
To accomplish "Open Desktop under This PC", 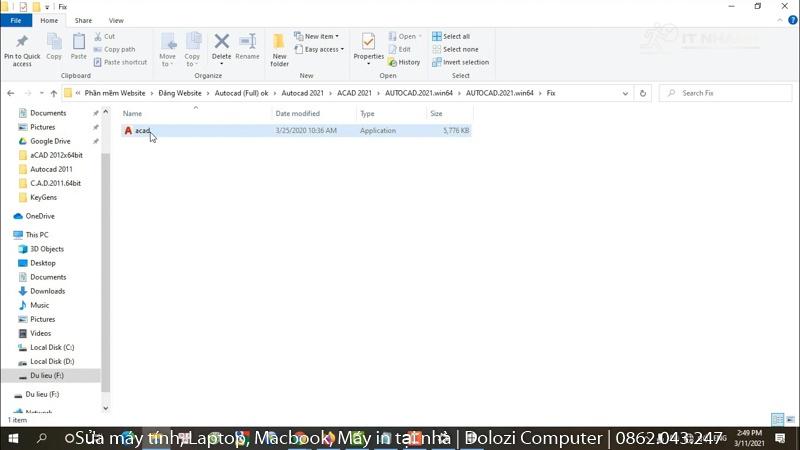I will coord(42,263).
